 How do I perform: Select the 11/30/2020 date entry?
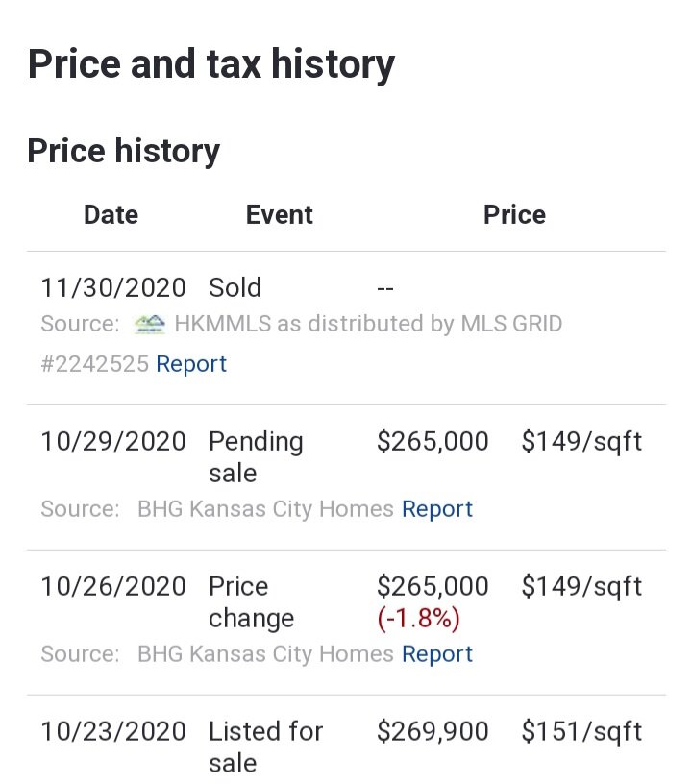click(x=113, y=287)
